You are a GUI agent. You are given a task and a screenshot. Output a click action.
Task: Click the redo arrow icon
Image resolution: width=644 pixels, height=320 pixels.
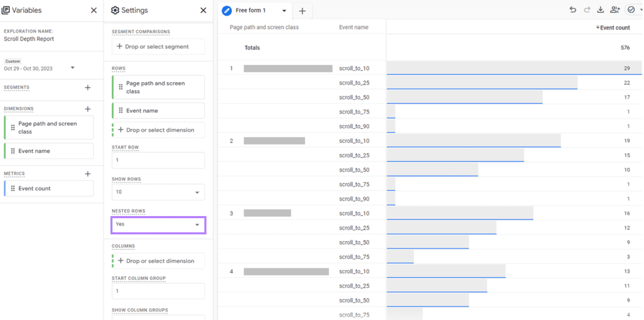click(587, 10)
